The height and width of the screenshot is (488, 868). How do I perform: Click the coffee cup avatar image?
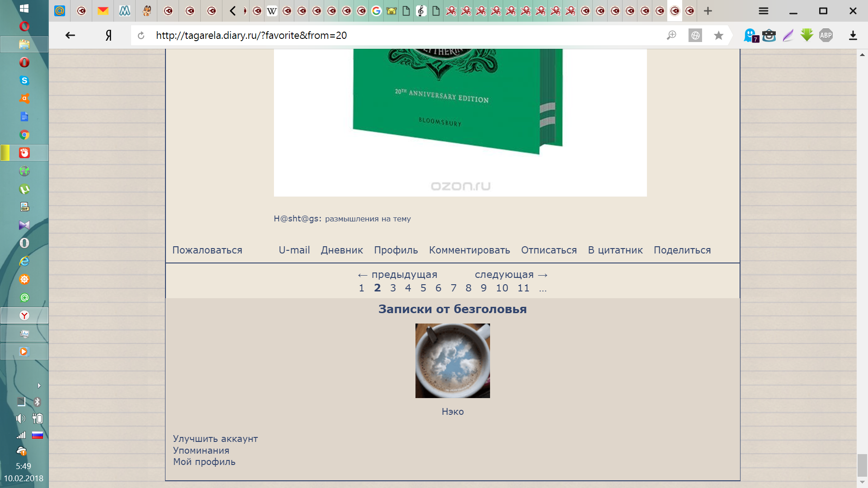[x=453, y=361]
